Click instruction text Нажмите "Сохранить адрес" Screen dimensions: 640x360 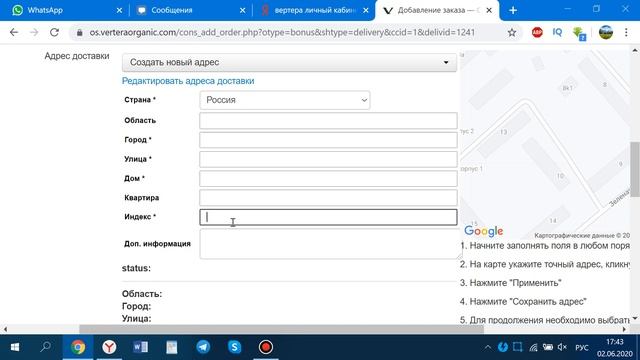528,302
